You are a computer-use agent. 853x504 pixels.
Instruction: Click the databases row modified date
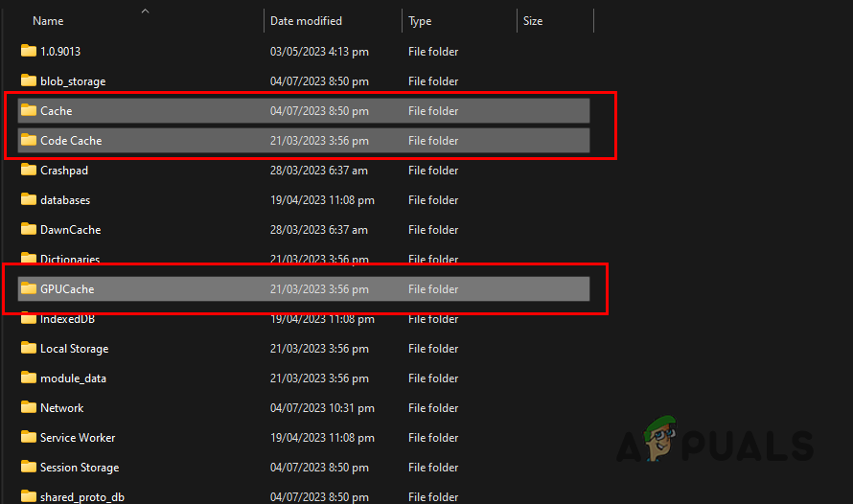coord(322,200)
